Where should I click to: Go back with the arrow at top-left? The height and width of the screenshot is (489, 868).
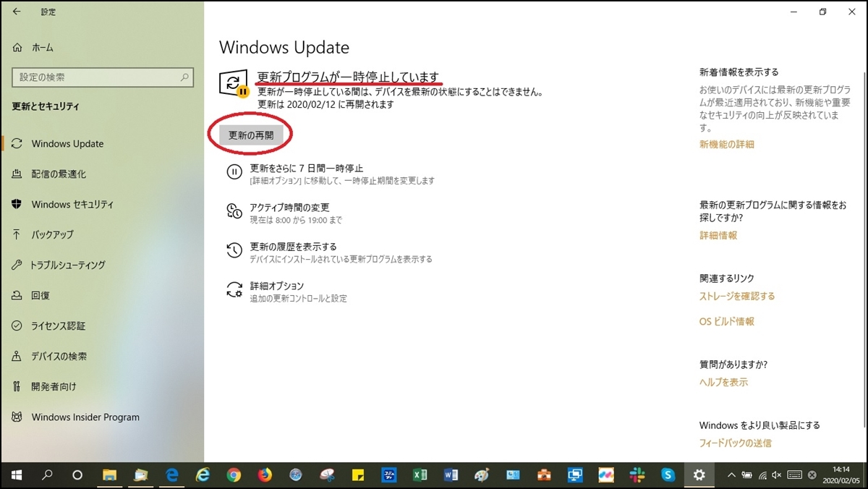tap(17, 12)
